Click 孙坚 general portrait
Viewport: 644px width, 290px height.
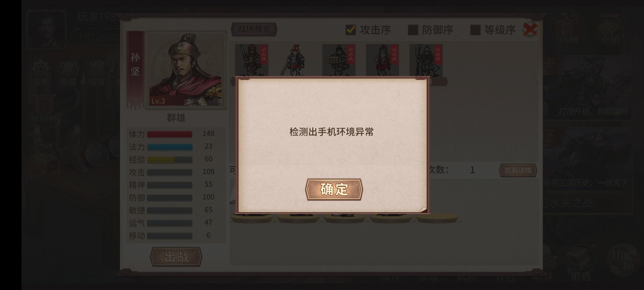point(186,70)
